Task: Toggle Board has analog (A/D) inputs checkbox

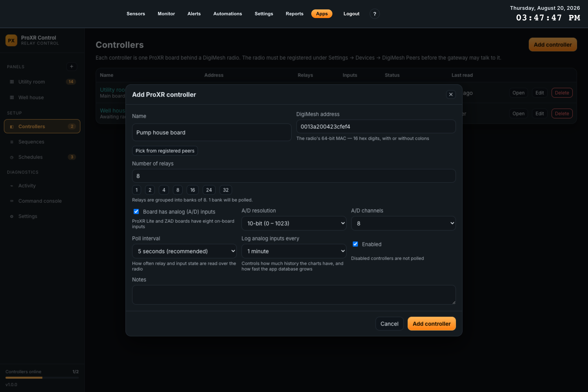Action: 136,211
